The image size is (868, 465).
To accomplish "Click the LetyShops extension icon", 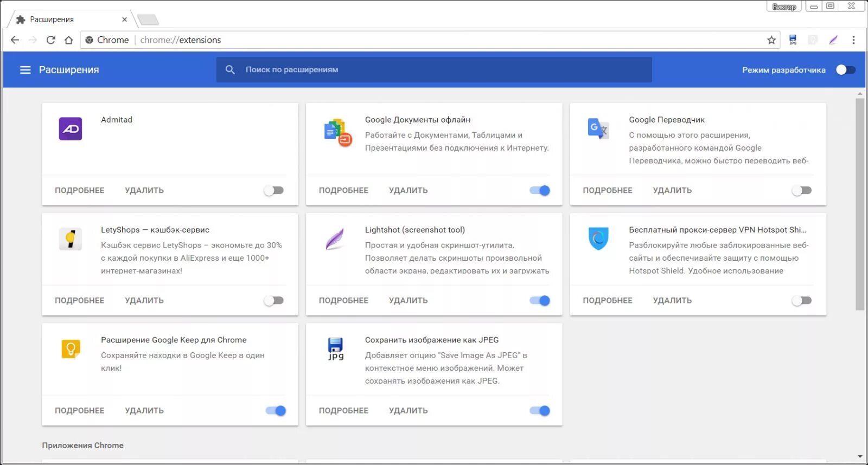I will [71, 239].
